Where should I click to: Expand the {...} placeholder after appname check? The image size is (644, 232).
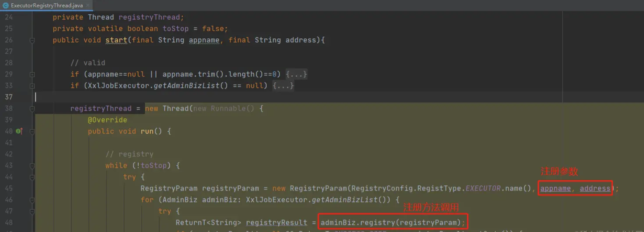click(x=297, y=74)
